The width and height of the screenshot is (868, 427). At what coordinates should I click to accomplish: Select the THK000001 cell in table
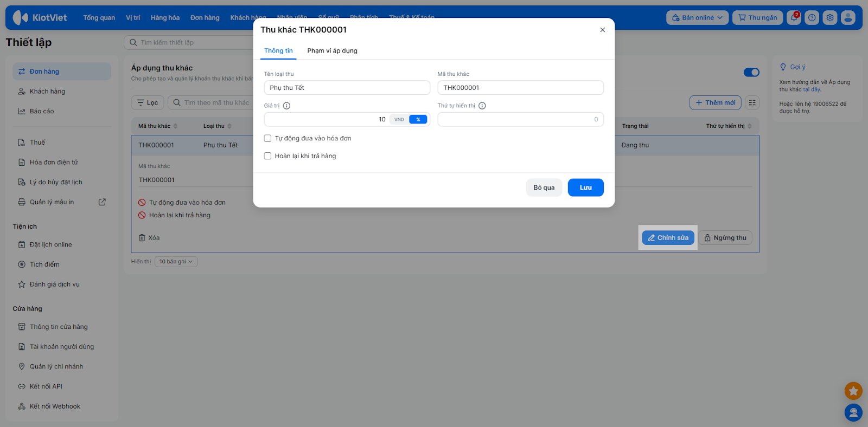(156, 145)
